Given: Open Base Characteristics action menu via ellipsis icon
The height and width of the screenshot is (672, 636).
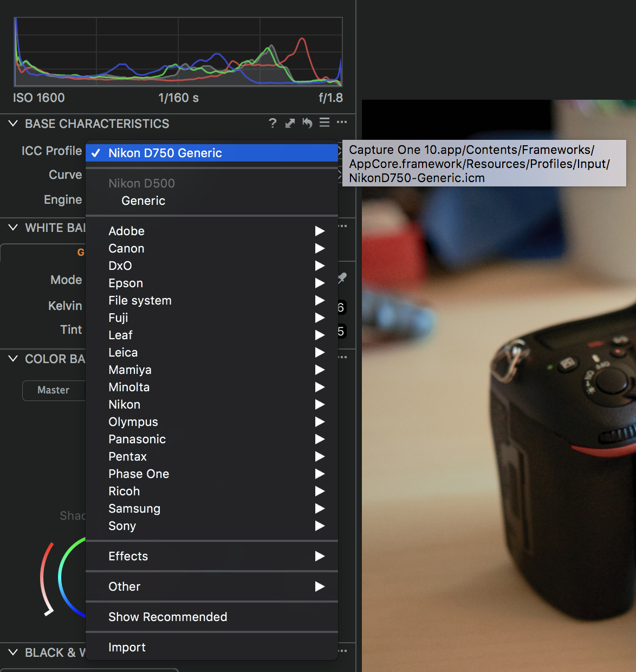Looking at the screenshot, I should click(x=342, y=123).
